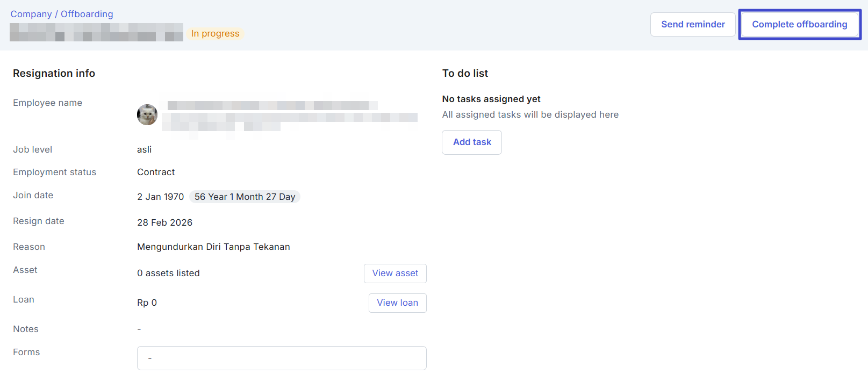
Task: Select the Resignation info heading
Action: click(x=54, y=73)
